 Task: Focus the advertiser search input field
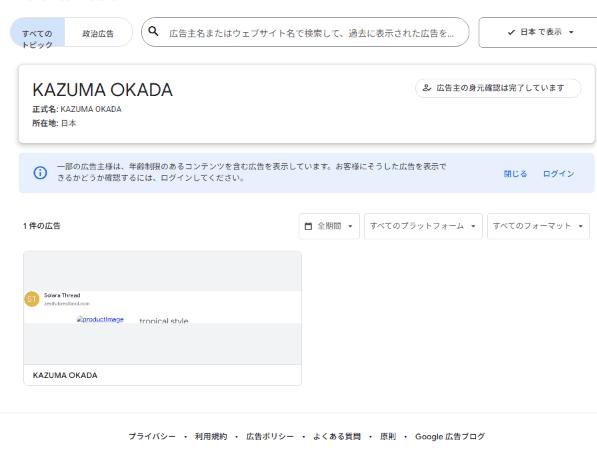(x=305, y=32)
